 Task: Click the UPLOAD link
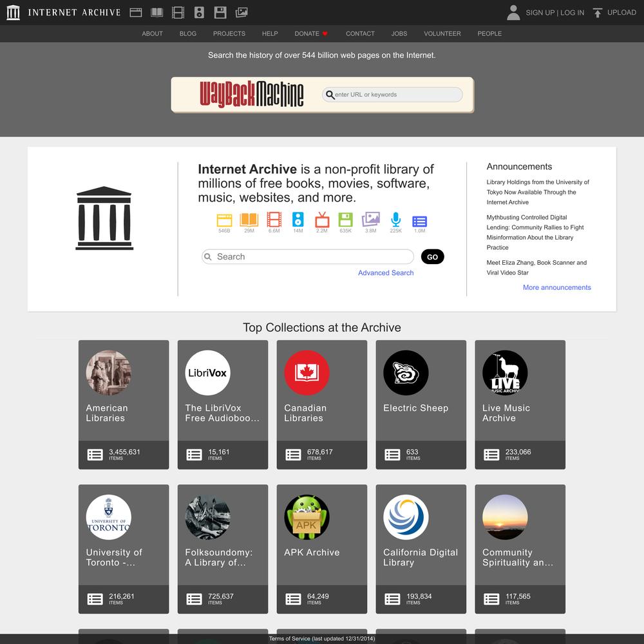click(622, 13)
